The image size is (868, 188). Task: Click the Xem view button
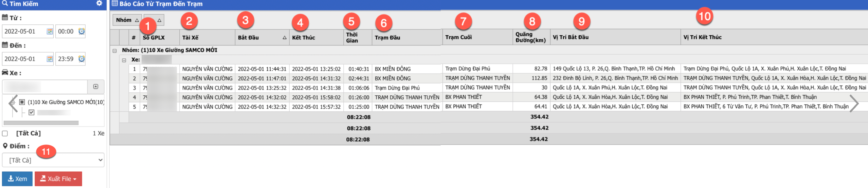click(x=17, y=179)
